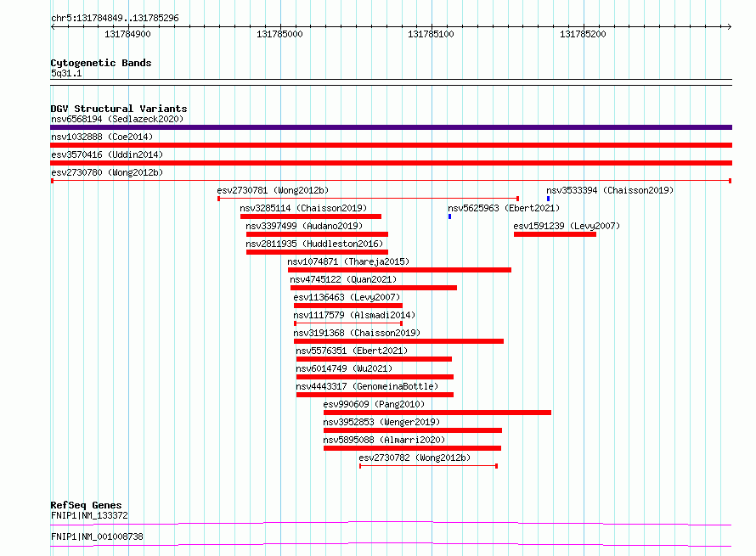Click the DGV Structural Variants track heading
This screenshot has height=556, width=756.
[x=119, y=109]
